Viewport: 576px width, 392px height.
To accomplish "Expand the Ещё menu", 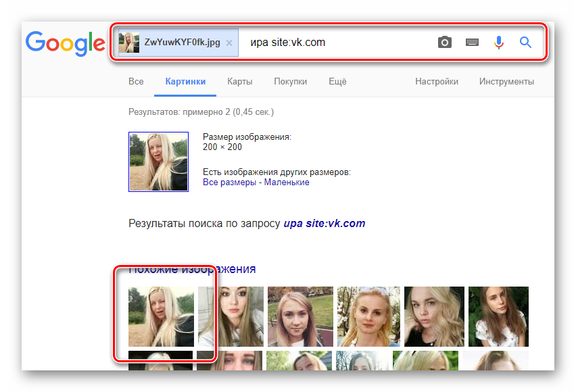I will pos(337,82).
